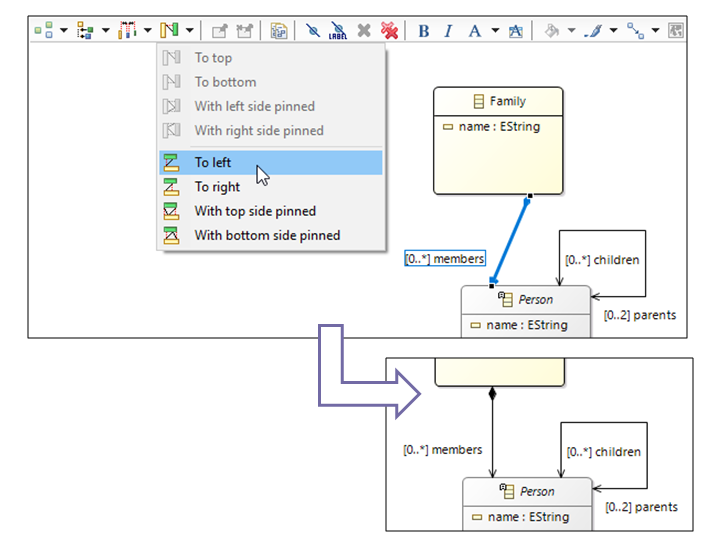Click the copy layout icon

tap(279, 31)
